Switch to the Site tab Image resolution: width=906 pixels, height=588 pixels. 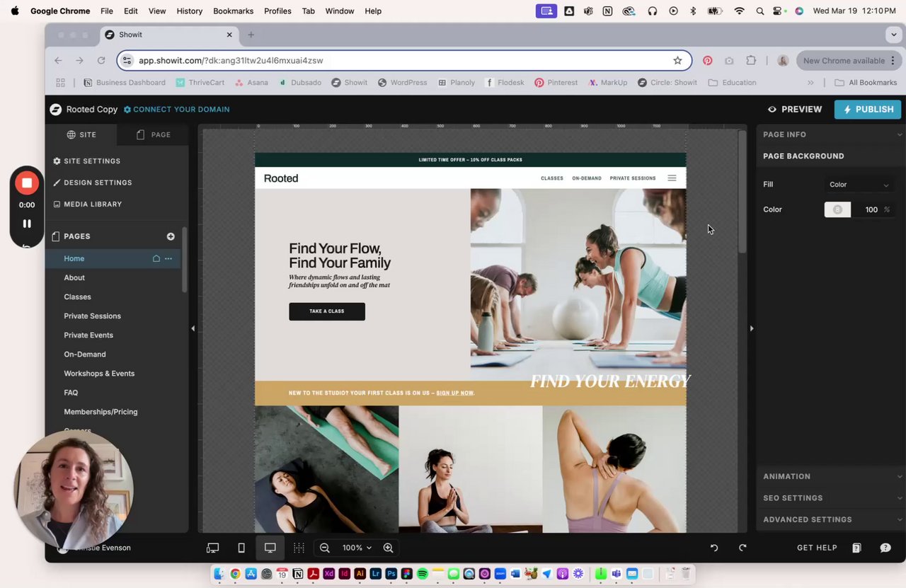point(81,134)
